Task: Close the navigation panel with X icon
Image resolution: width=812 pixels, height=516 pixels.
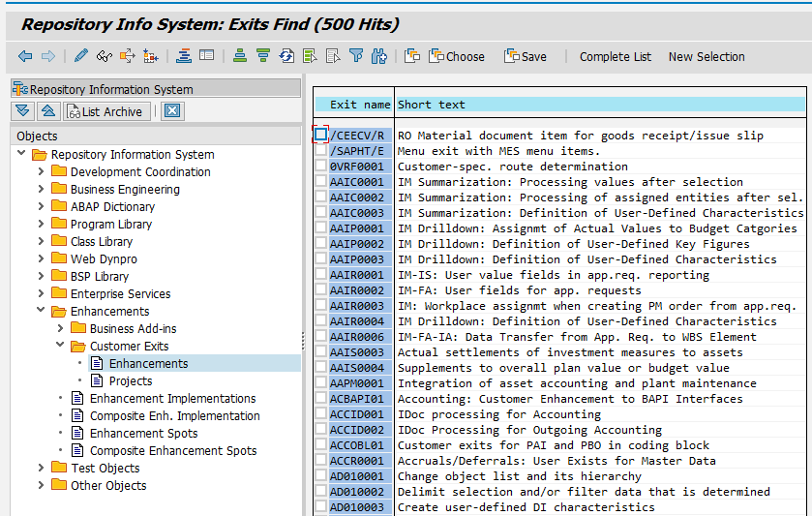Action: click(172, 111)
